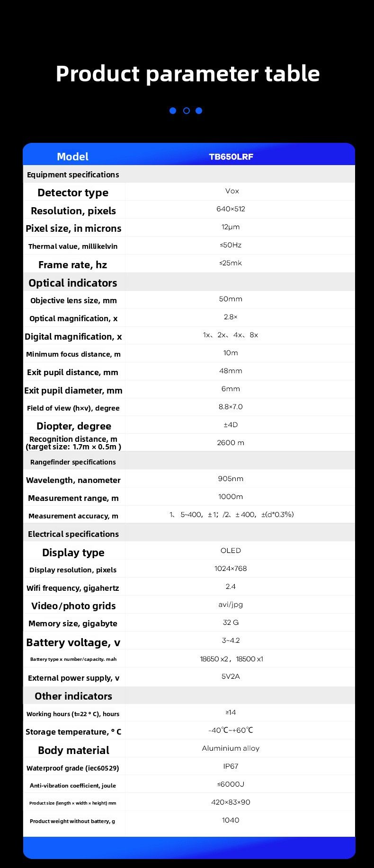Select the Detector type row label

pos(73,193)
